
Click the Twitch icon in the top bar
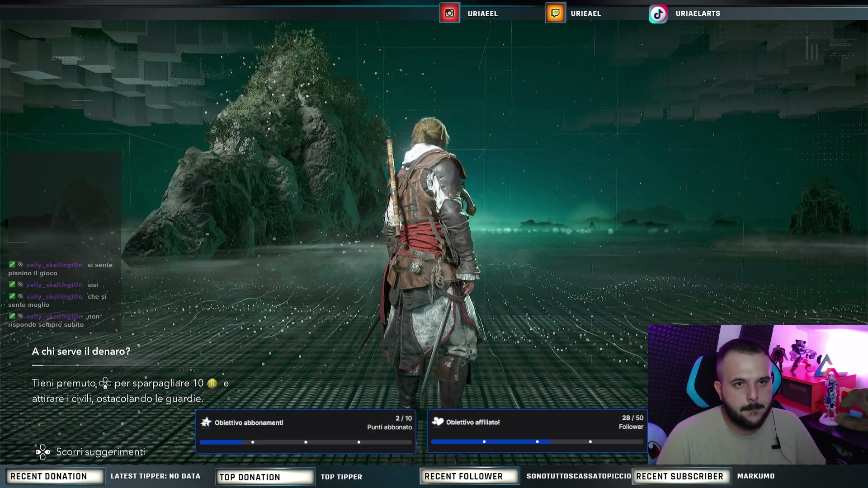555,13
